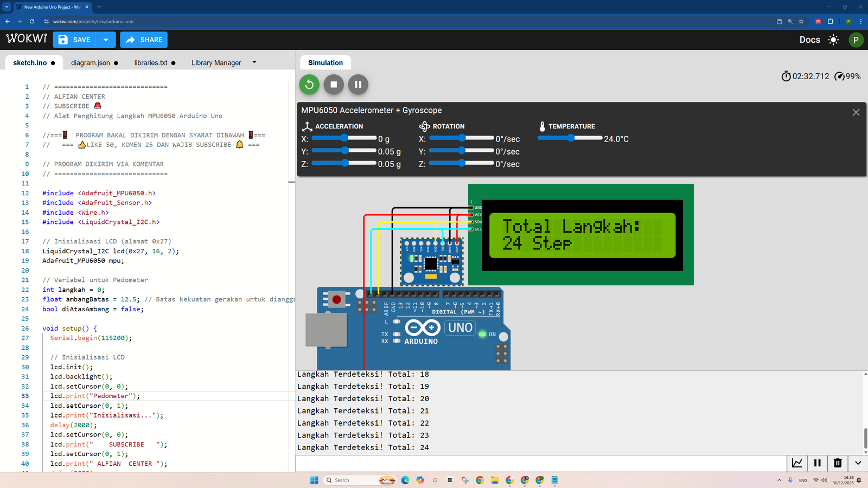Click the Wokwi logo
The image size is (868, 488).
[x=26, y=38]
